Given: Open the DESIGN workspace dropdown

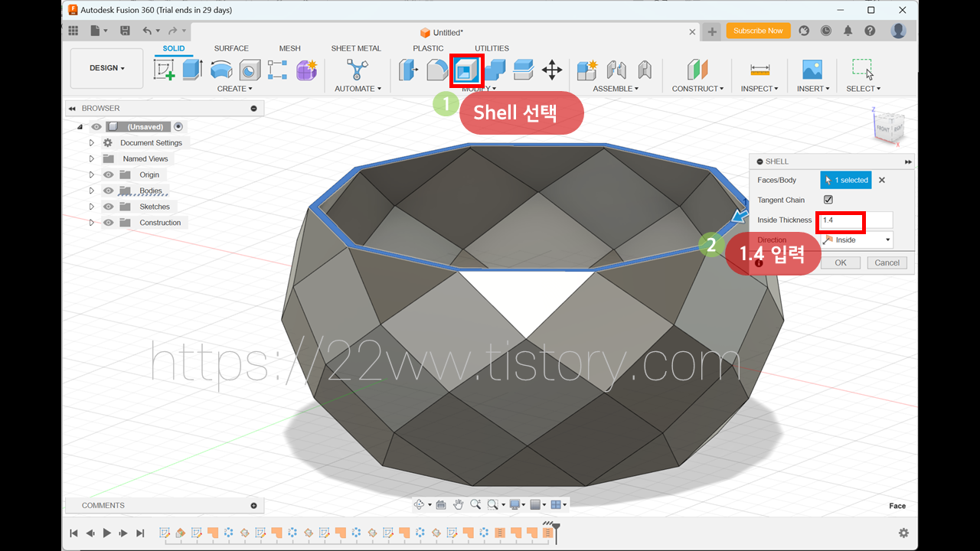Looking at the screenshot, I should point(106,68).
